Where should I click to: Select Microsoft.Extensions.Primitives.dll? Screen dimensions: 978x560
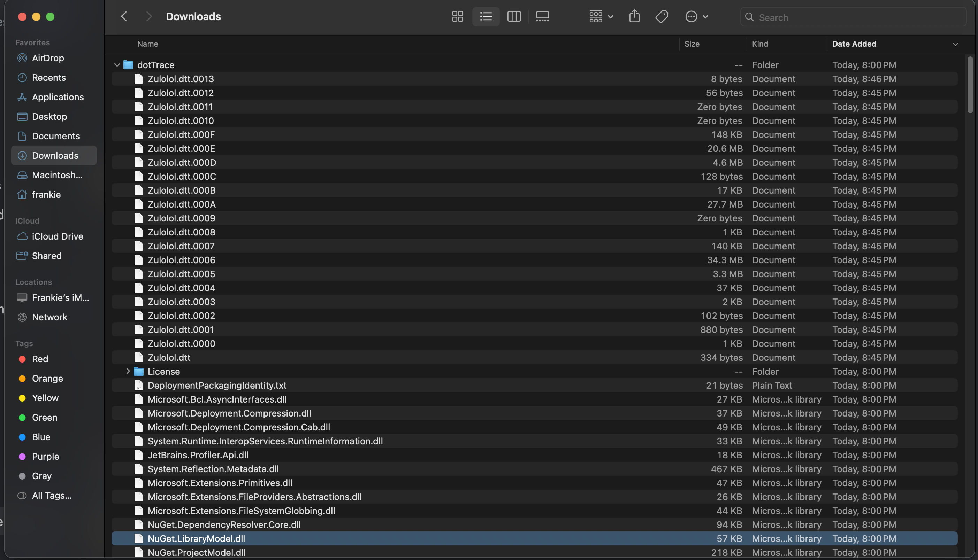coord(534,483)
